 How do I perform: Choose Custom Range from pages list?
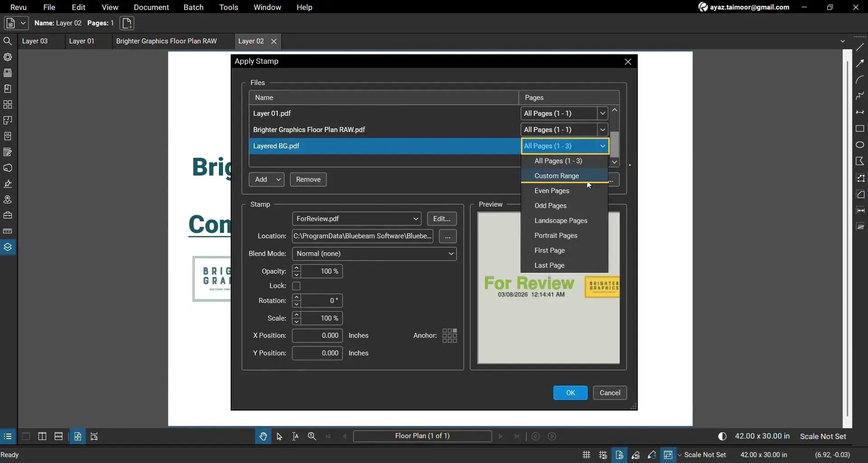pos(564,176)
